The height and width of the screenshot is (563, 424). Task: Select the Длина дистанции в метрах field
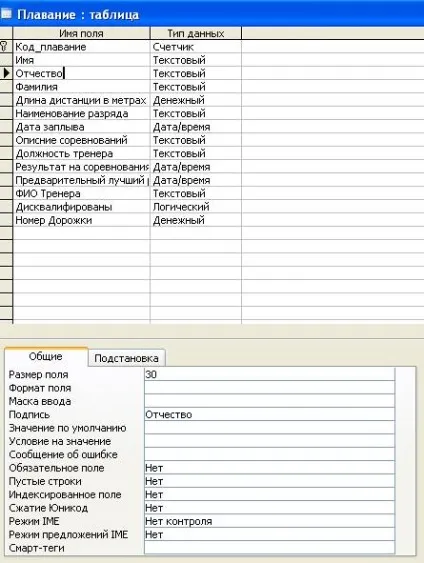81,100
